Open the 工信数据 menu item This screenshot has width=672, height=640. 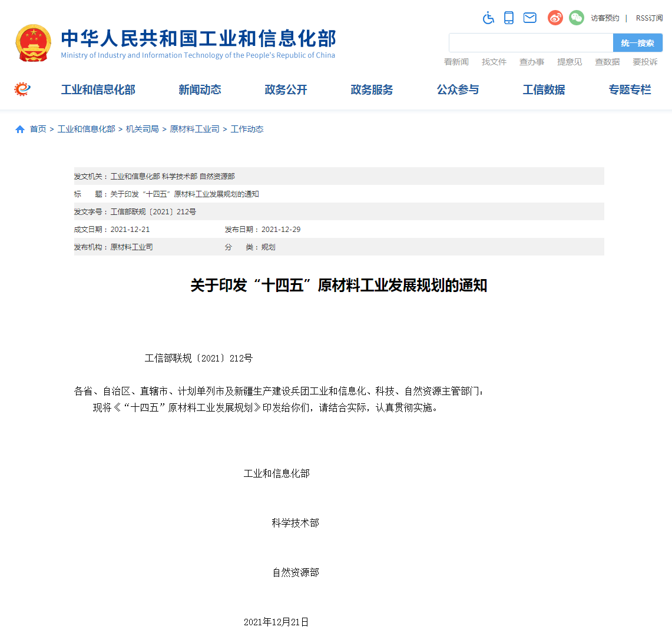click(x=544, y=89)
